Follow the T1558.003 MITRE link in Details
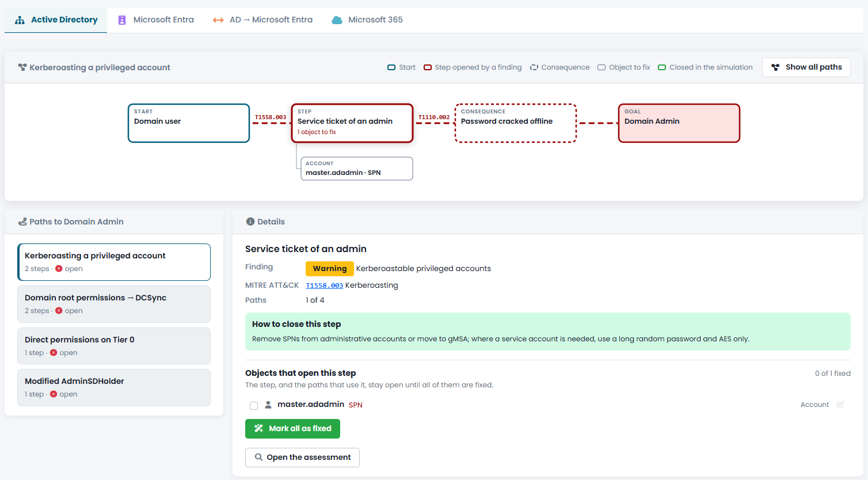 [325, 285]
